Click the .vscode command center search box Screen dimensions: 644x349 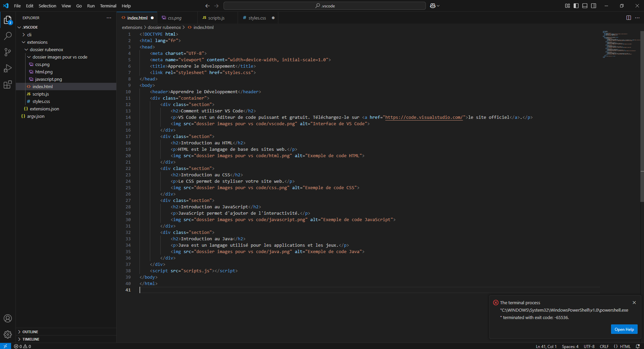coord(325,6)
